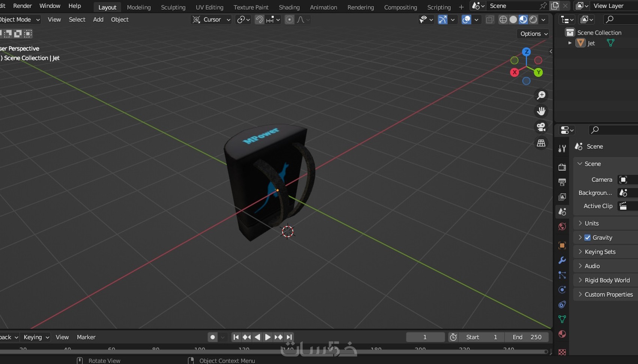This screenshot has height=364, width=638.
Task: Toggle snapping magnet in viewport header
Action: pos(259,20)
